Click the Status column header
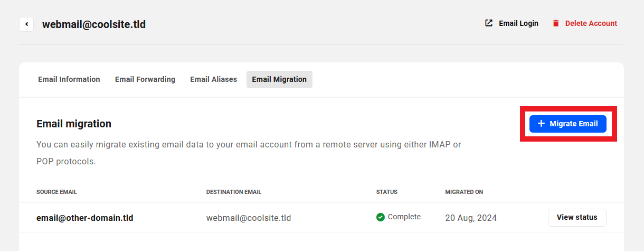Image resolution: width=644 pixels, height=251 pixels. point(387,192)
